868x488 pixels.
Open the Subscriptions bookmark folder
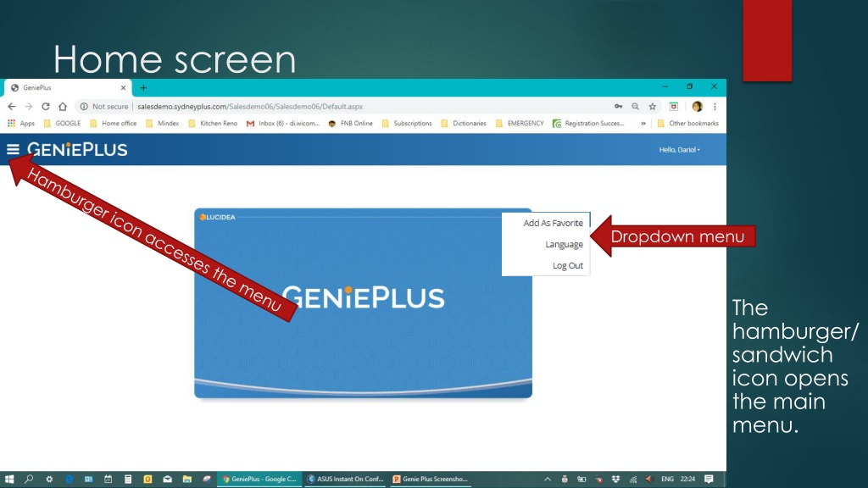point(407,124)
